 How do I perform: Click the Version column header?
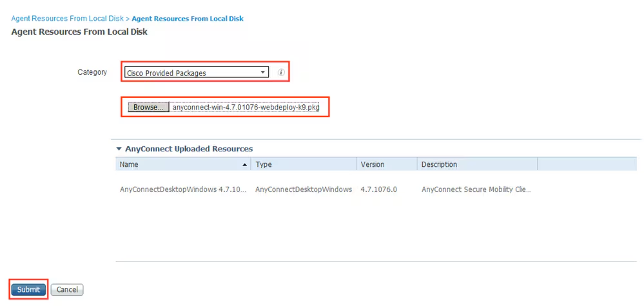[372, 165]
